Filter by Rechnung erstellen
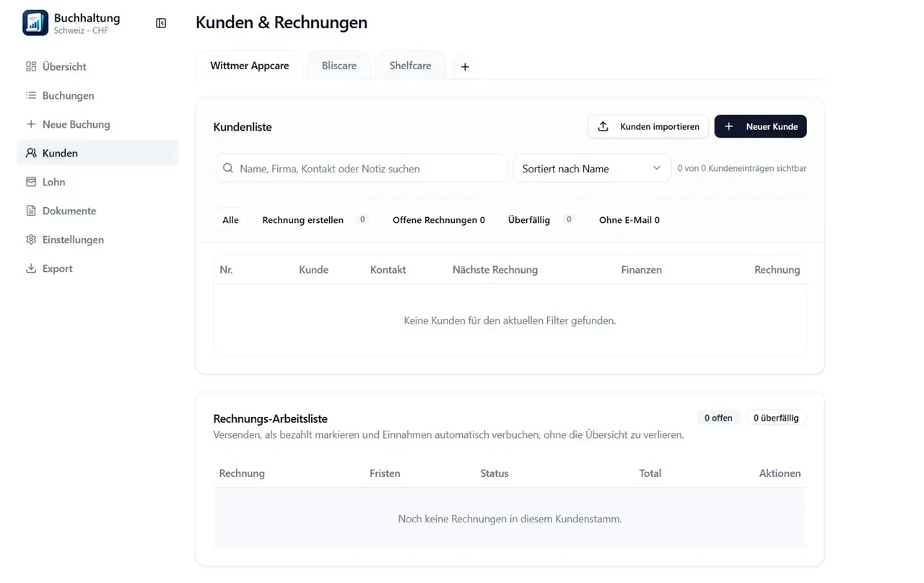This screenshot has width=924, height=583. tap(315, 220)
